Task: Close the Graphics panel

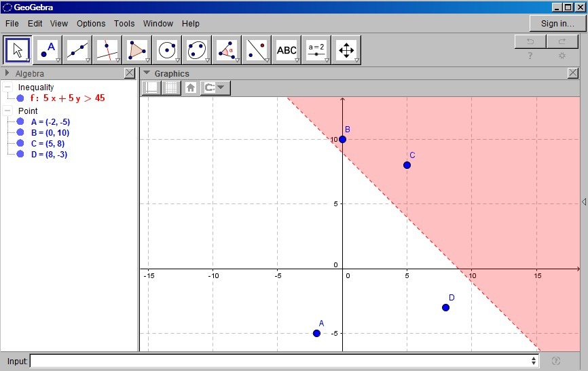Action: click(x=572, y=73)
